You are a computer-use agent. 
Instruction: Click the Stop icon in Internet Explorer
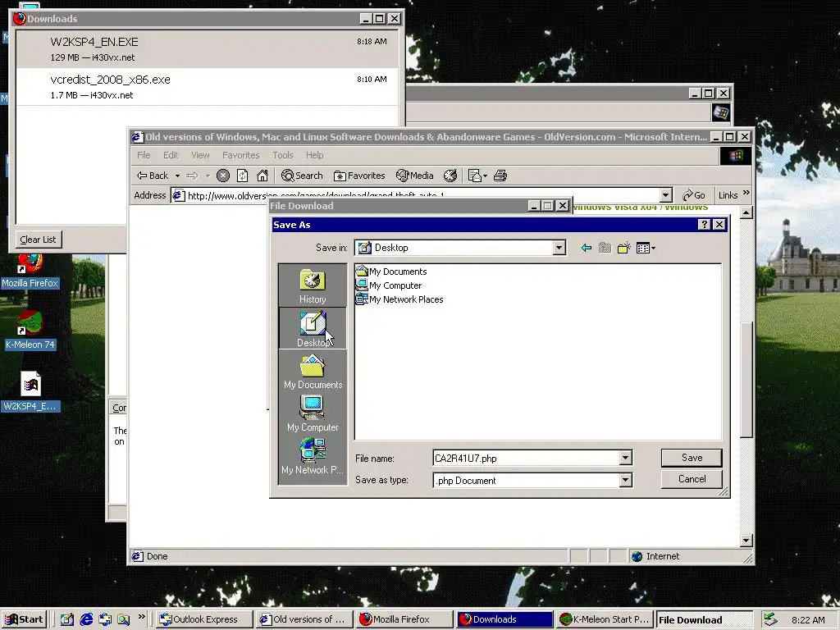point(223,176)
